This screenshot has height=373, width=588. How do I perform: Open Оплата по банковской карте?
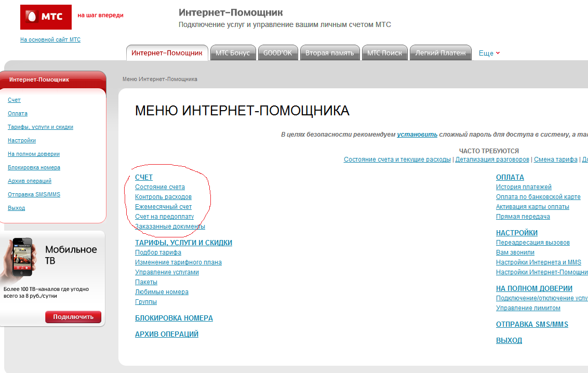(538, 197)
